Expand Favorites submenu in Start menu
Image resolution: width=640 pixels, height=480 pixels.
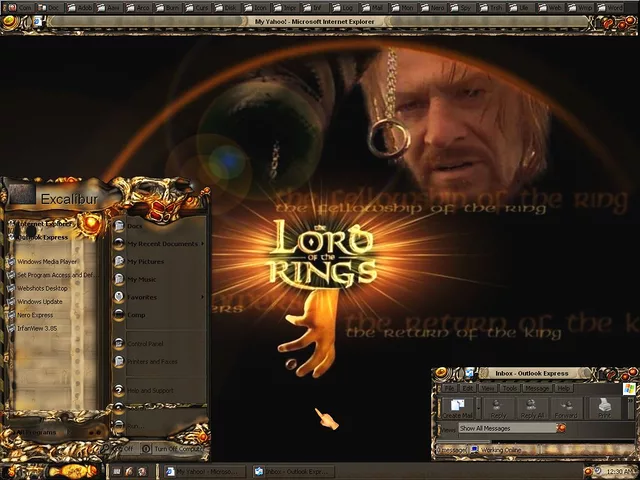[x=159, y=297]
